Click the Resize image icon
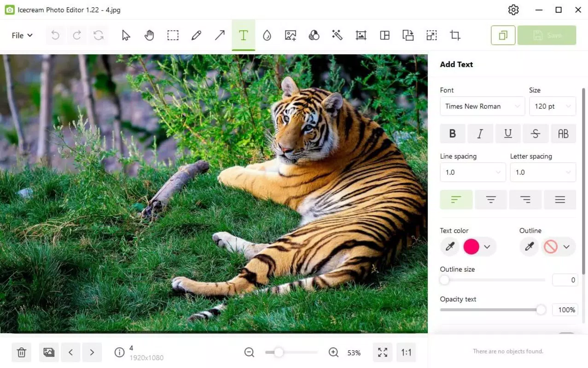 (431, 35)
